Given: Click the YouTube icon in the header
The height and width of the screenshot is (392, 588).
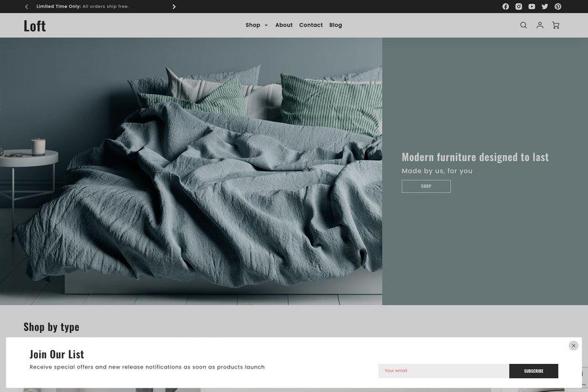Looking at the screenshot, I should [531, 6].
